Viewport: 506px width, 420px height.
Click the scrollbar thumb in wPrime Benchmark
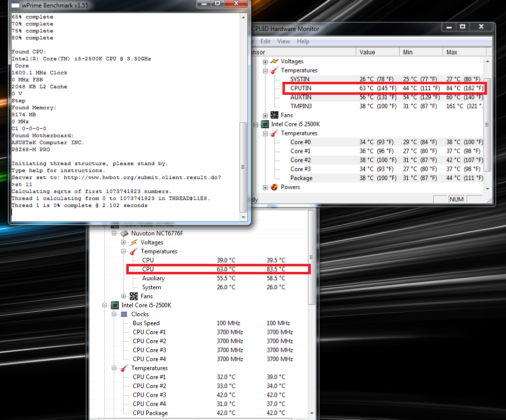pyautogui.click(x=244, y=167)
